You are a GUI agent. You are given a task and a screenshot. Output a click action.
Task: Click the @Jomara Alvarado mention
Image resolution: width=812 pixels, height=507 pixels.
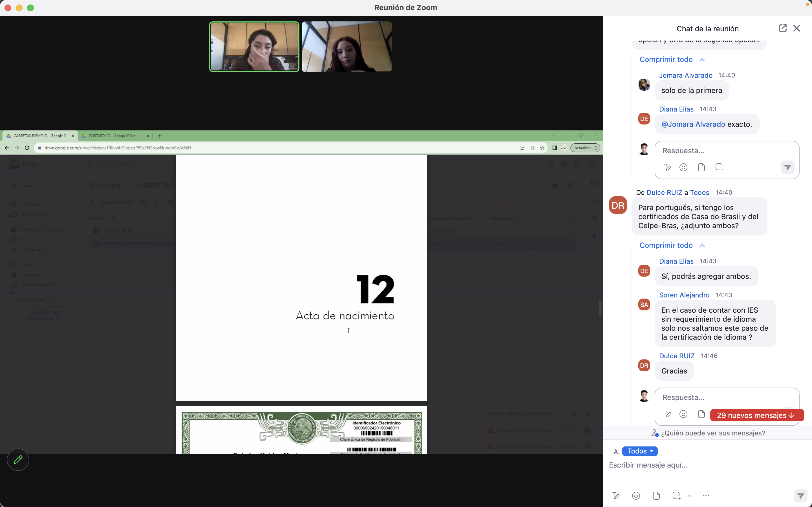click(x=693, y=124)
